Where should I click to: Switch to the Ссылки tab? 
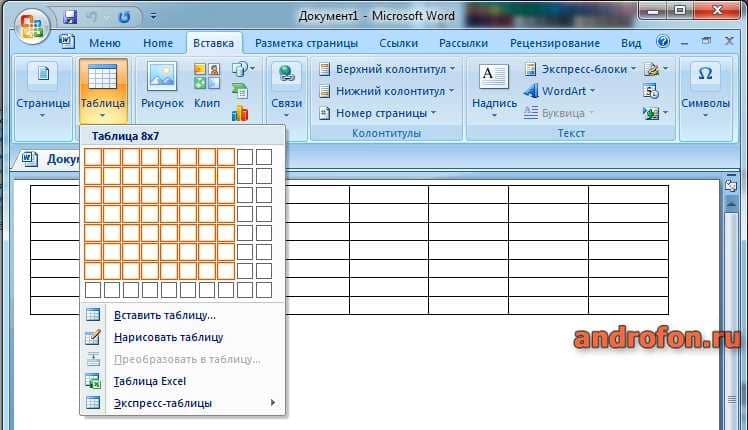[x=398, y=43]
